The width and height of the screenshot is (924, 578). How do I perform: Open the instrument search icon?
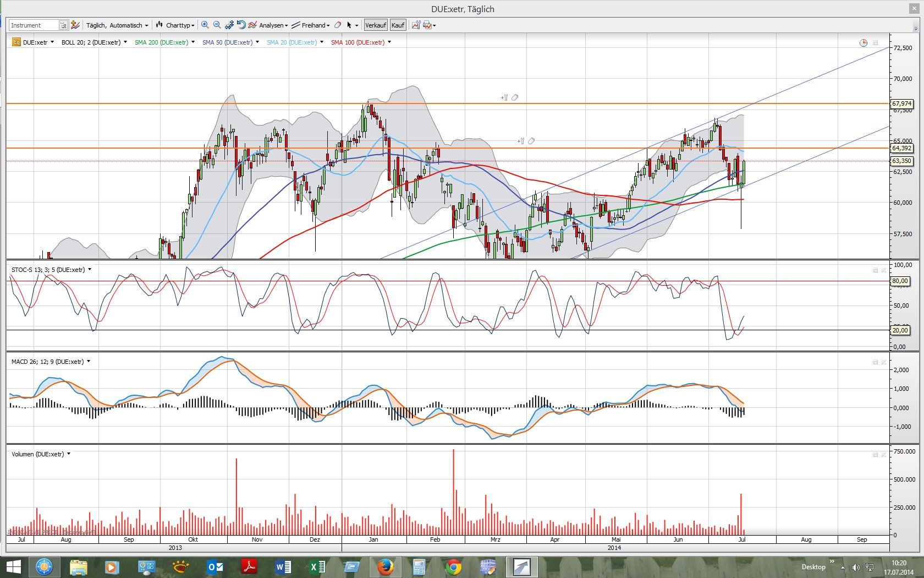(x=63, y=25)
